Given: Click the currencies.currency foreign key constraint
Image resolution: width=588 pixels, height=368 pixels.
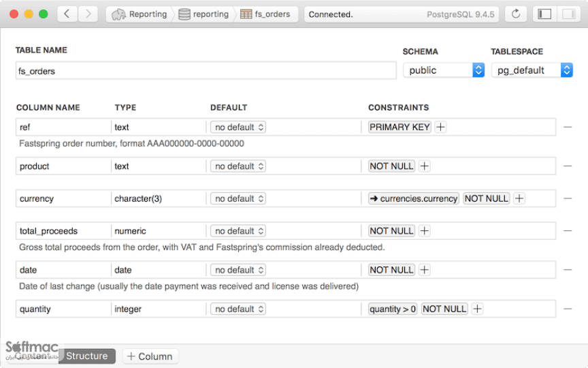Looking at the screenshot, I should pyautogui.click(x=414, y=198).
